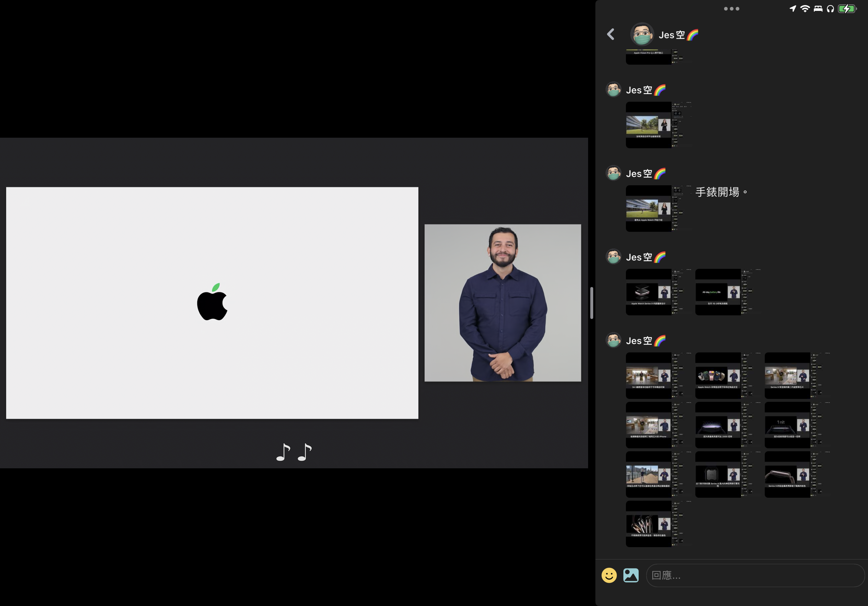This screenshot has height=606, width=868.
Task: Tap the avatar above the battery life post
Action: click(613, 256)
